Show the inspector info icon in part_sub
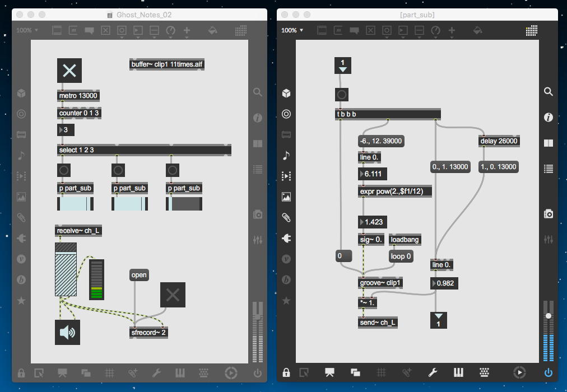The image size is (567, 392). [548, 118]
